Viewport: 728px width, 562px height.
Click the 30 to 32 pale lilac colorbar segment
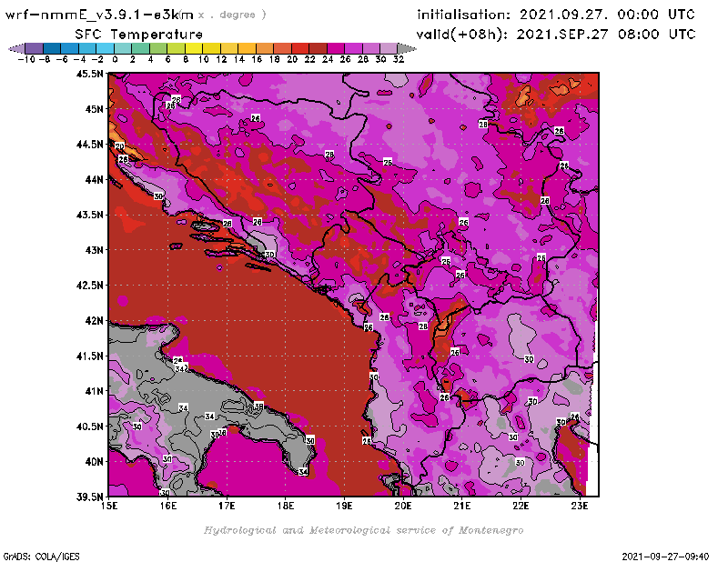tap(389, 48)
